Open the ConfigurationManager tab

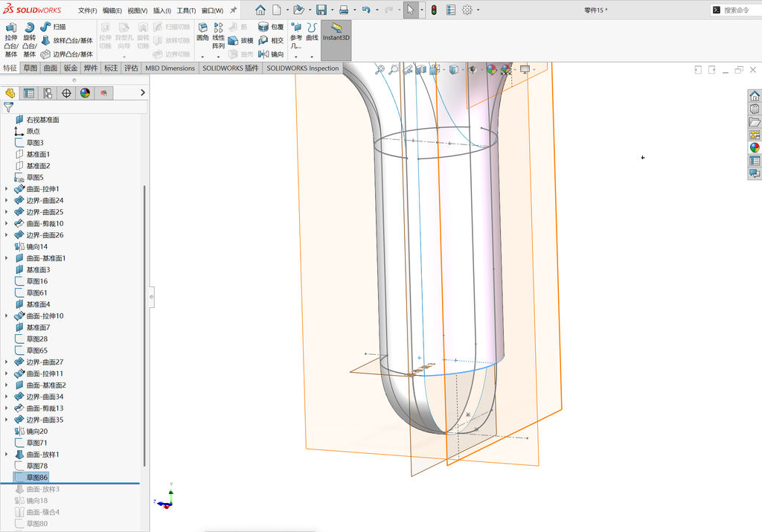coord(48,93)
